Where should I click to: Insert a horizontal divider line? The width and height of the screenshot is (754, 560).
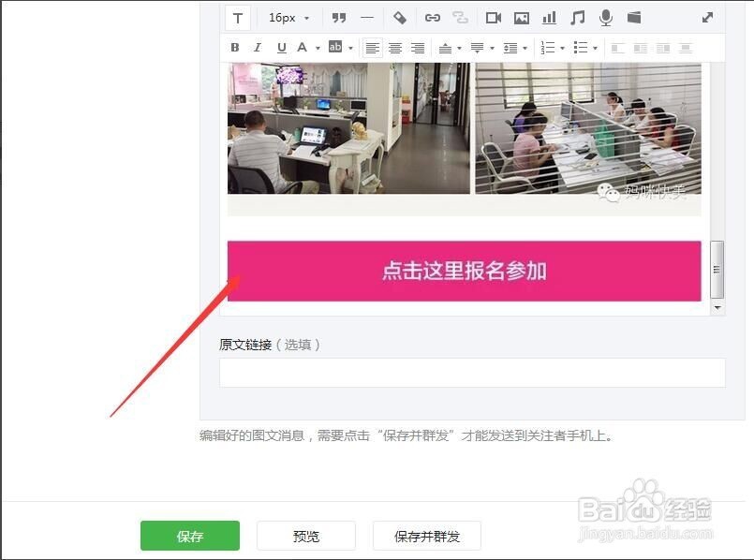[x=368, y=17]
